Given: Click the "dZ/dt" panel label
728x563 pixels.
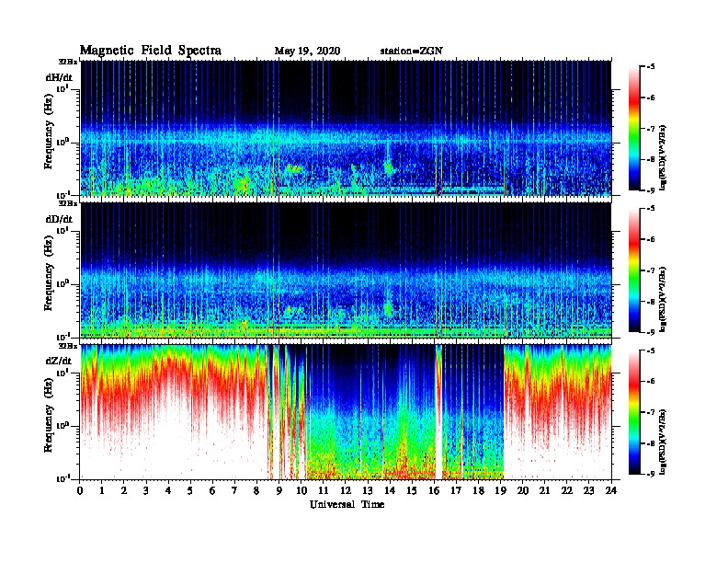Looking at the screenshot, I should (x=59, y=361).
